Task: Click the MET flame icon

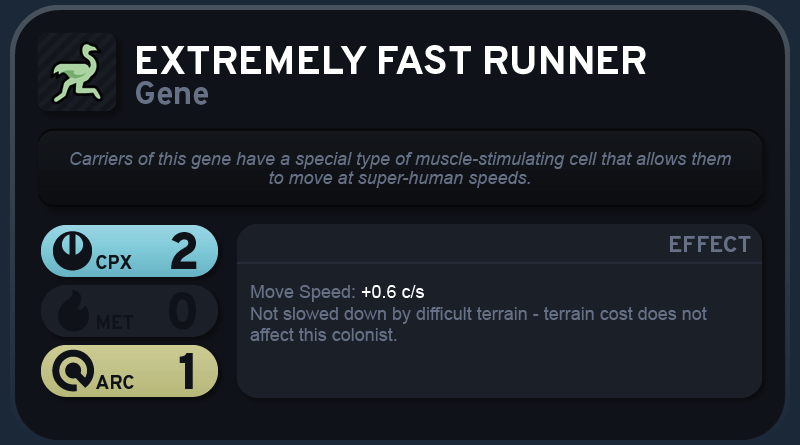Action: click(73, 311)
